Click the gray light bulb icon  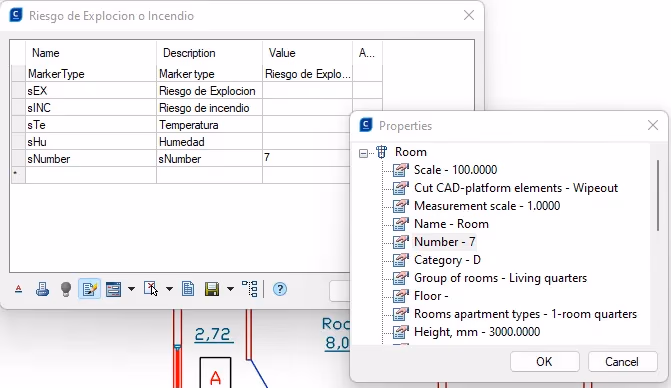pyautogui.click(x=65, y=289)
